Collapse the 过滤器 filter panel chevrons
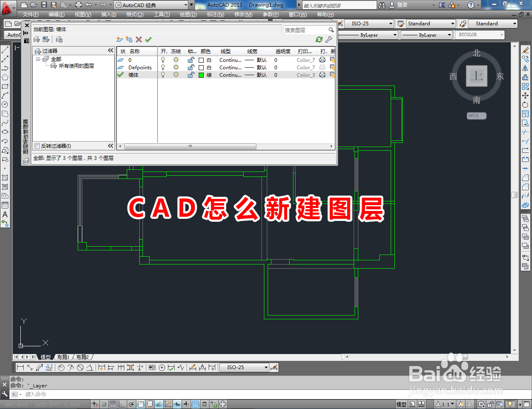Viewport: 532px width, 409px height. coord(111,50)
